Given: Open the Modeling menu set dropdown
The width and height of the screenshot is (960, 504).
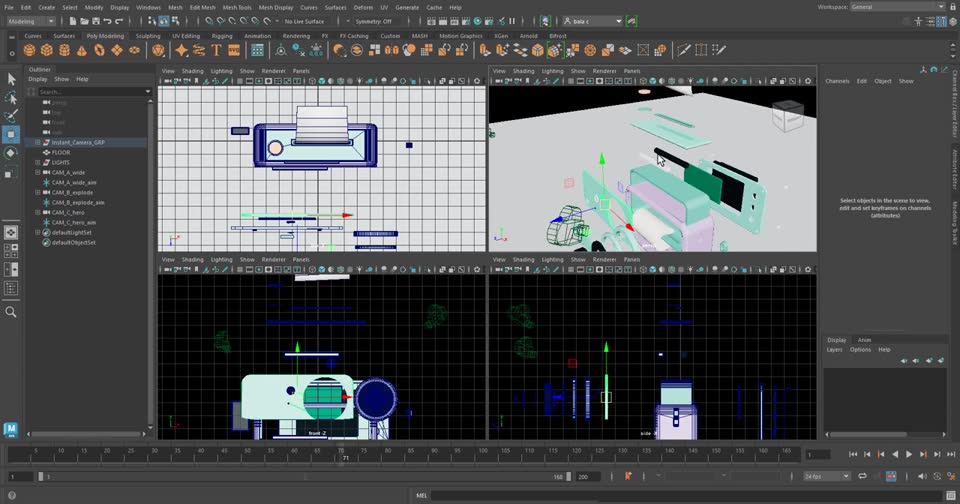Looking at the screenshot, I should click(31, 21).
